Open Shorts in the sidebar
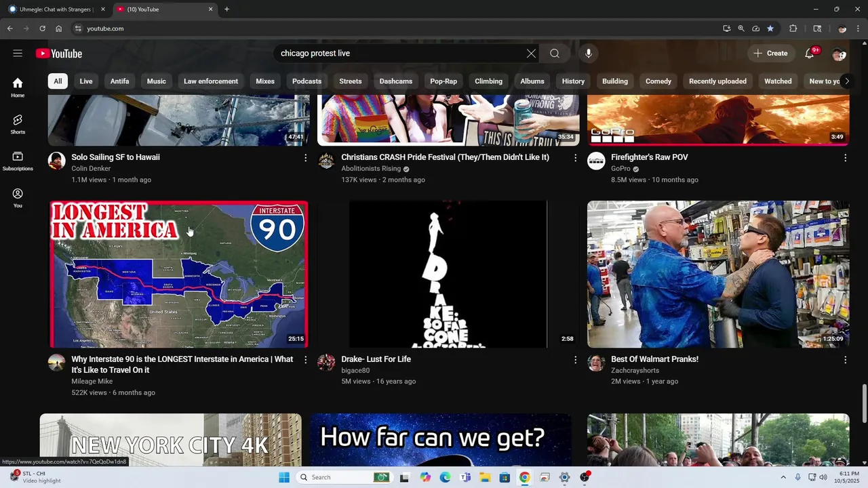Image resolution: width=868 pixels, height=488 pixels. point(18,124)
